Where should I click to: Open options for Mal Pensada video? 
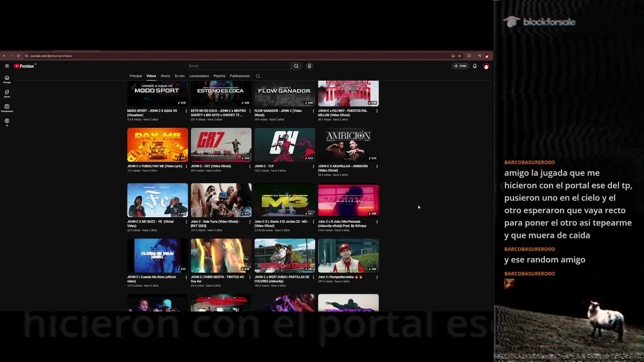click(377, 222)
